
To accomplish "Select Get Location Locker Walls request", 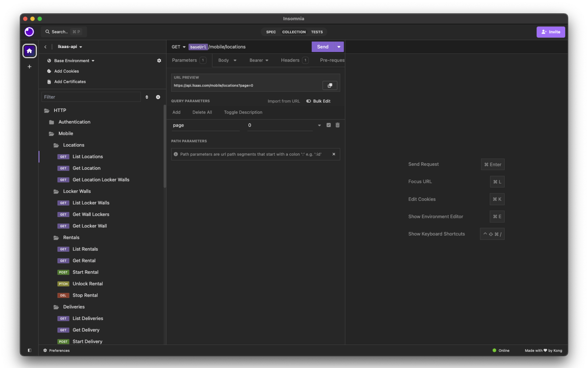I will (x=102, y=180).
